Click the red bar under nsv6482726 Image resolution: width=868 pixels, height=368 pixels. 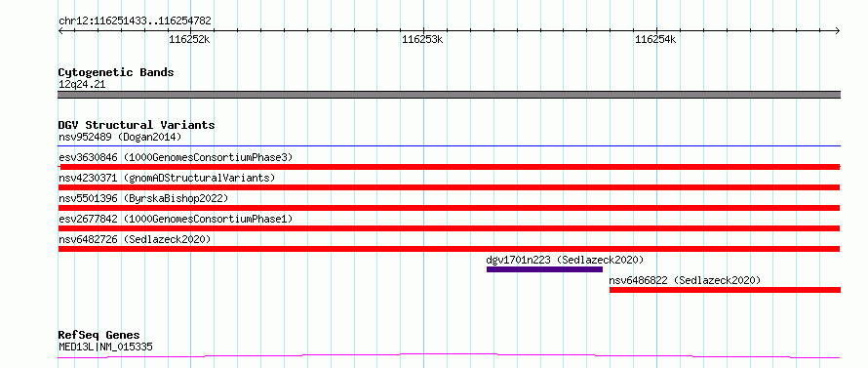(449, 249)
